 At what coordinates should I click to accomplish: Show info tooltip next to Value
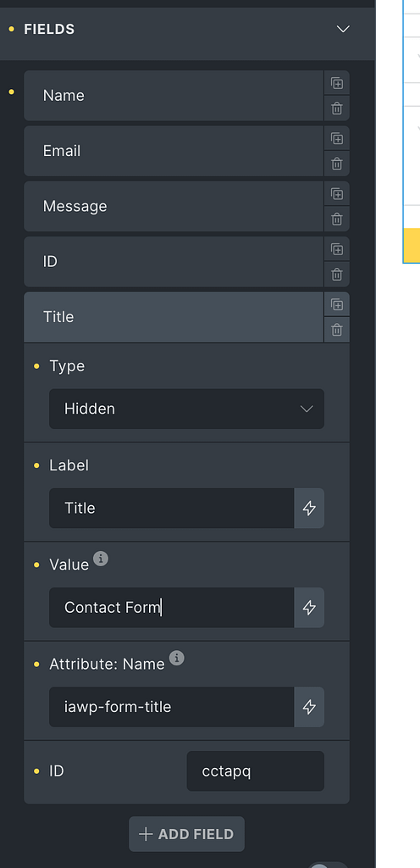pyautogui.click(x=101, y=559)
